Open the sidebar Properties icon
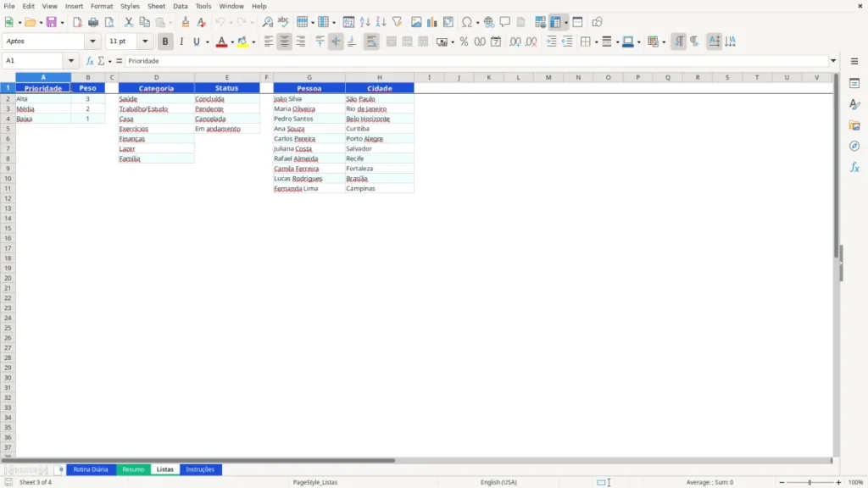868x488 pixels. point(854,83)
